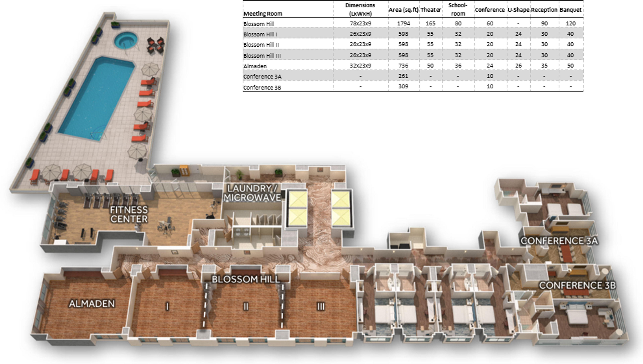Click the 1794 area cell
Viewport: 643px width, 364px height.
404,23
